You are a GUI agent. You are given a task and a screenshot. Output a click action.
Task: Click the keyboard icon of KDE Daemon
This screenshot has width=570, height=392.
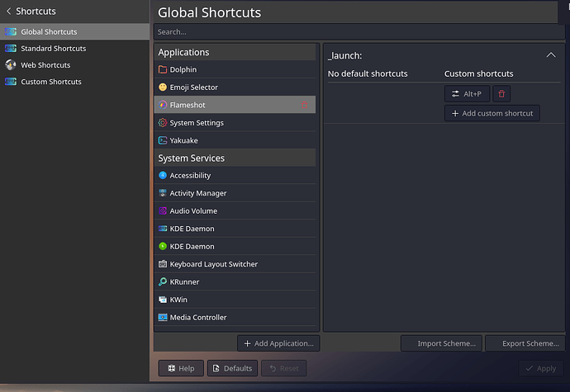click(x=163, y=229)
